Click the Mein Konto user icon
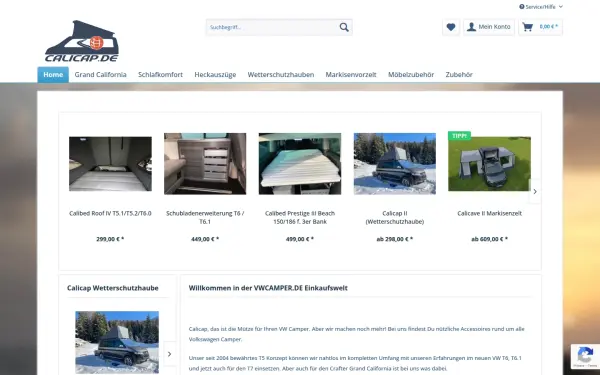This screenshot has width=600, height=375. coord(471,27)
